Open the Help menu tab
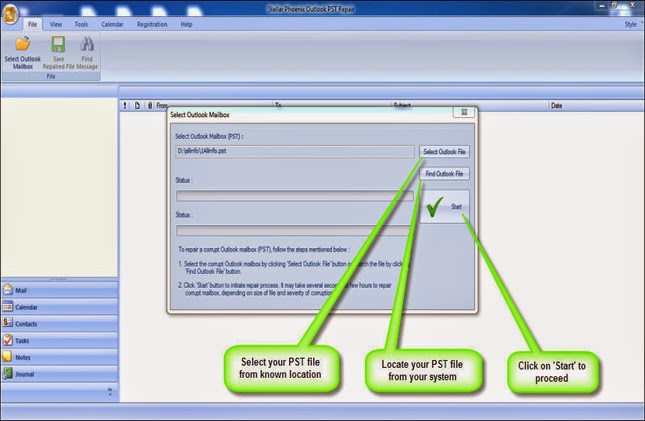The height and width of the screenshot is (421, 645). [186, 24]
